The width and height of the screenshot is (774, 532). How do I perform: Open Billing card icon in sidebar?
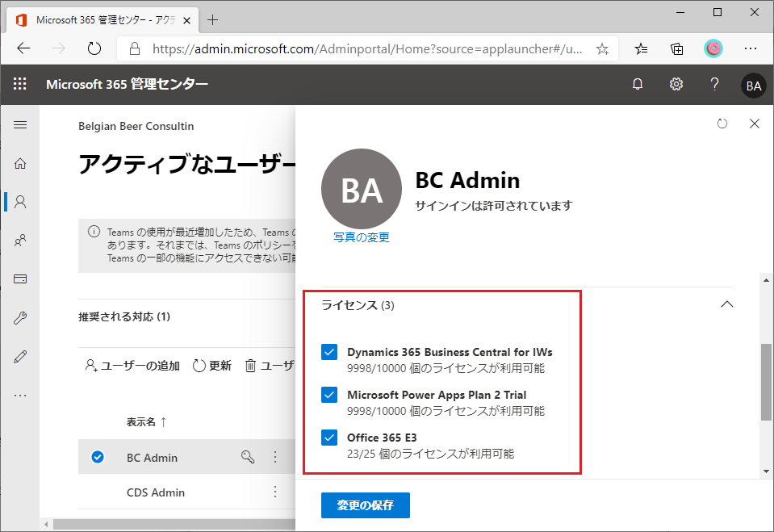pyautogui.click(x=20, y=279)
